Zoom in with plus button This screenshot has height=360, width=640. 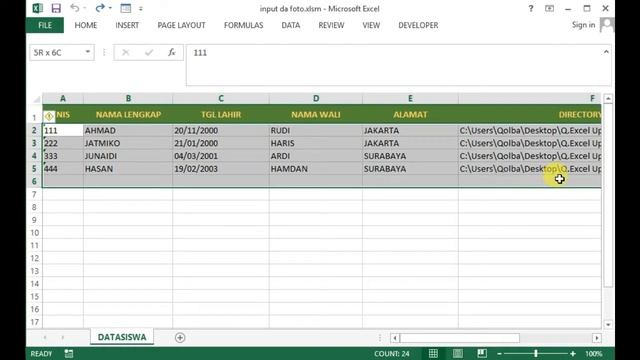point(573,354)
